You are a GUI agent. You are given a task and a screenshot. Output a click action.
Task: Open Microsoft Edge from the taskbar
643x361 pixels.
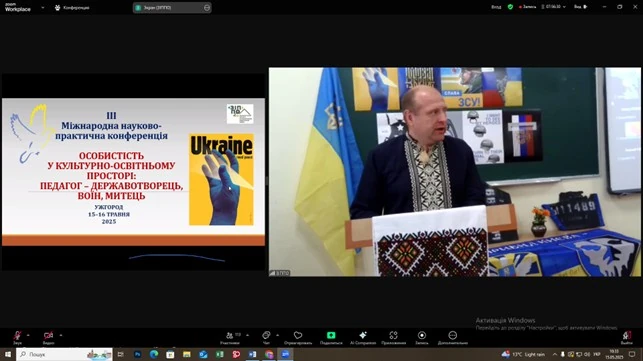[x=154, y=354]
